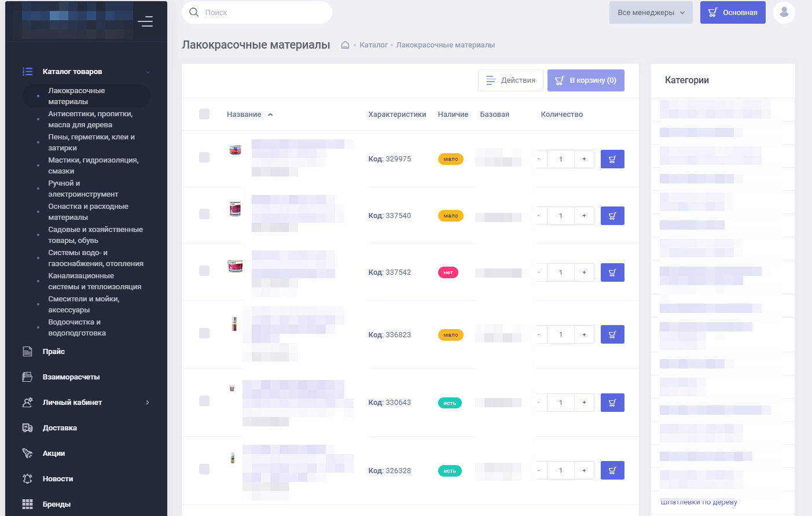
Task: Click the home icon in breadcrumbs
Action: pos(345,45)
